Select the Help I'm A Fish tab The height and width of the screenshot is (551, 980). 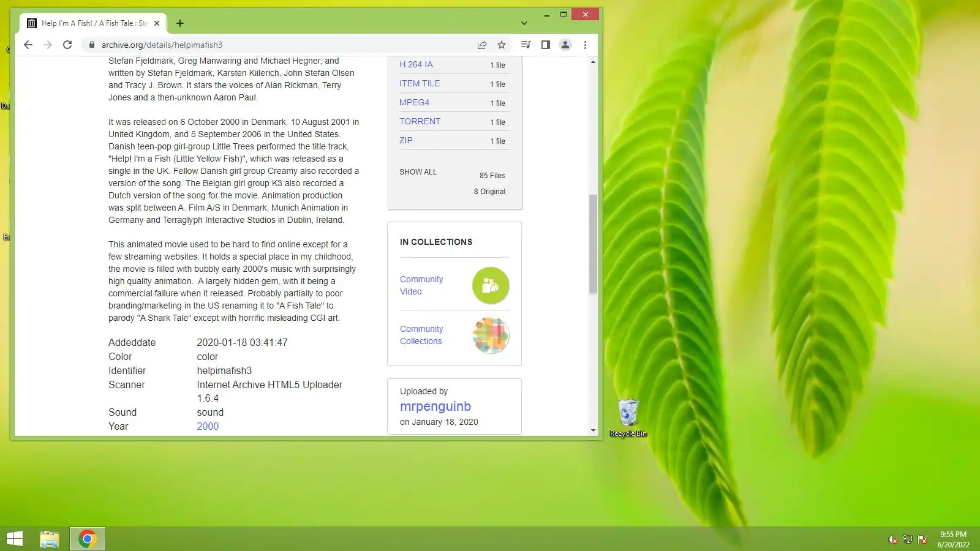pos(93,23)
